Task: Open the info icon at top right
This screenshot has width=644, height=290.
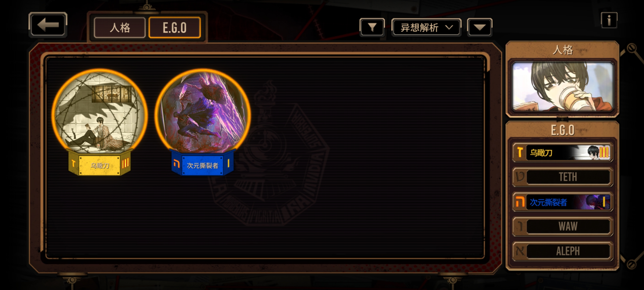Action: [609, 20]
